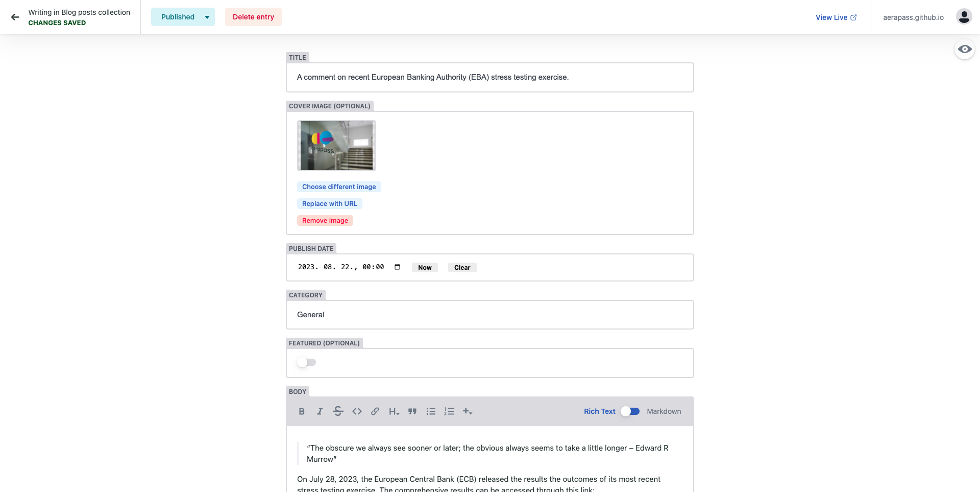Click the Delete entry button
This screenshot has height=492, width=980.
point(253,17)
